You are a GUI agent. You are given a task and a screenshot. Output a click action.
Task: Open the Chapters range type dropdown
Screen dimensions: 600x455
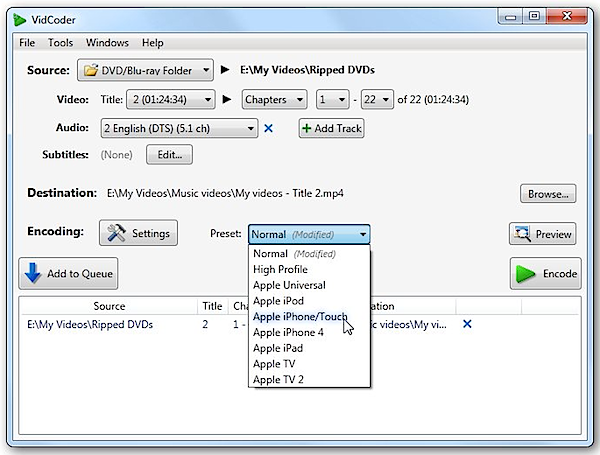[274, 99]
